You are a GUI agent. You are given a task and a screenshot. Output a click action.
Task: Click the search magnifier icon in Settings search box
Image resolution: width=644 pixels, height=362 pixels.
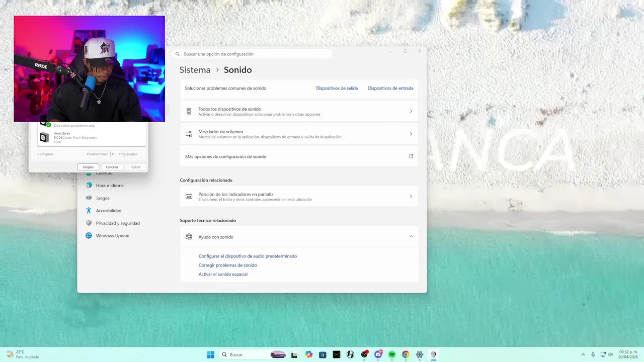178,54
